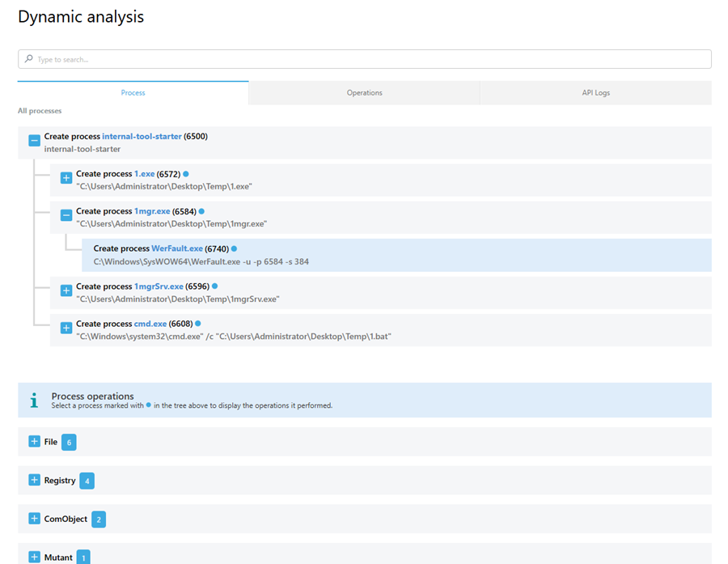Click the info icon in Process operations
Viewport: 728px width, 564px height.
point(33,400)
